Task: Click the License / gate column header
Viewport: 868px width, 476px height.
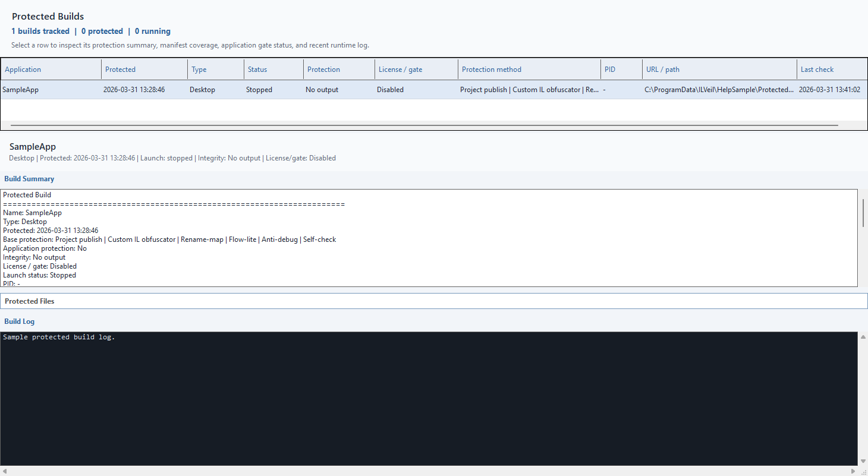Action: click(400, 70)
